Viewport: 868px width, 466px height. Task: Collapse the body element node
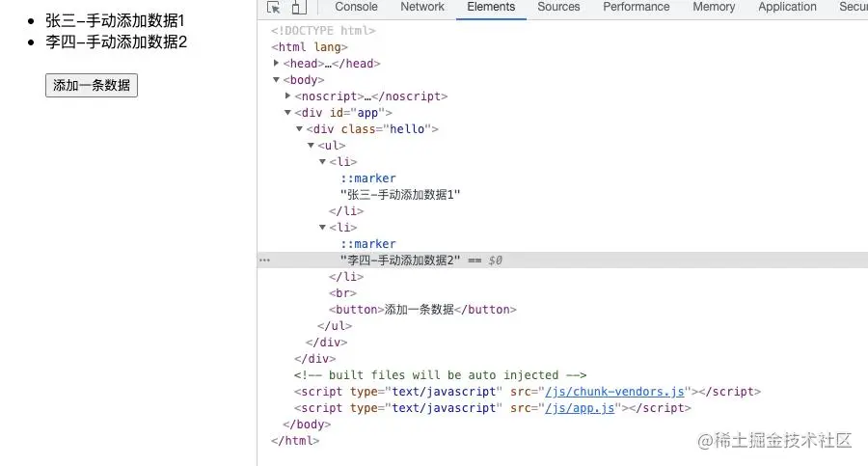tap(276, 80)
